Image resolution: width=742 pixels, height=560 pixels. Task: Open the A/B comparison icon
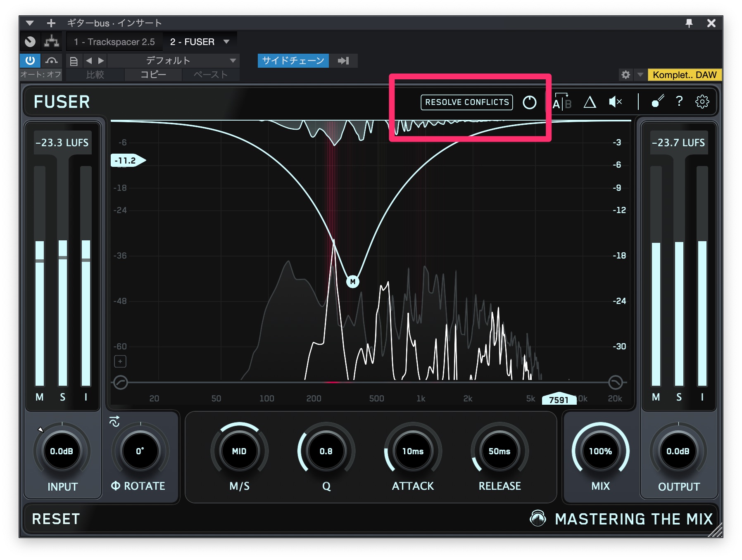tap(562, 102)
